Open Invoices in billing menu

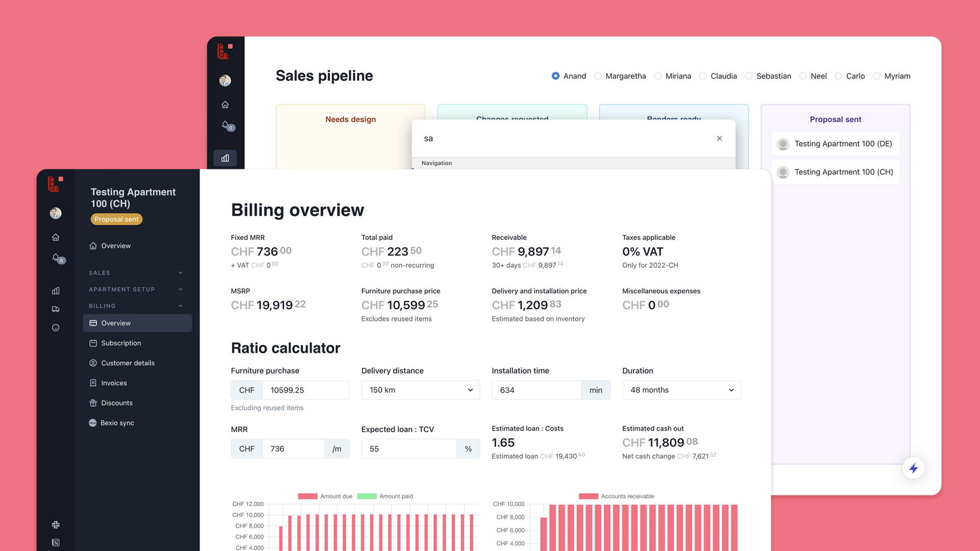tap(114, 383)
